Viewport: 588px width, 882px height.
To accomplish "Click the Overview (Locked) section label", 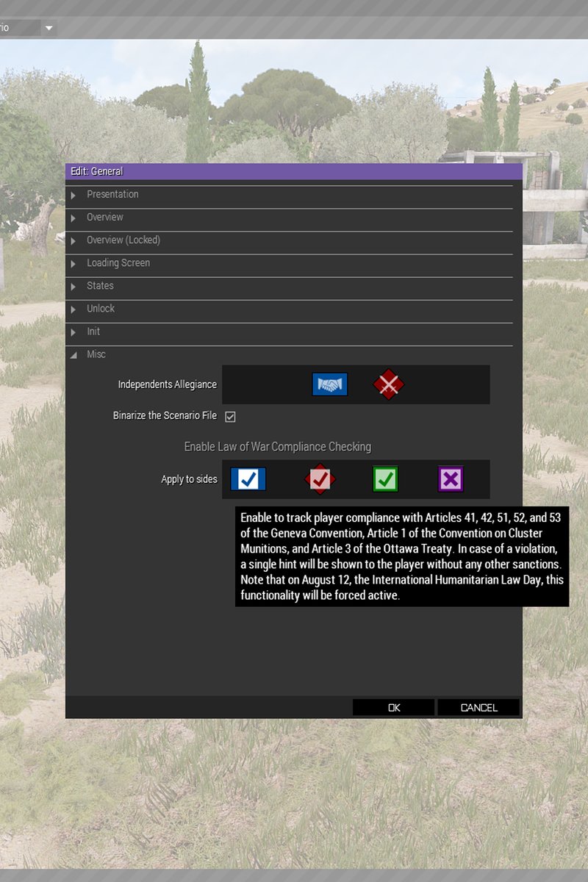I will point(123,240).
